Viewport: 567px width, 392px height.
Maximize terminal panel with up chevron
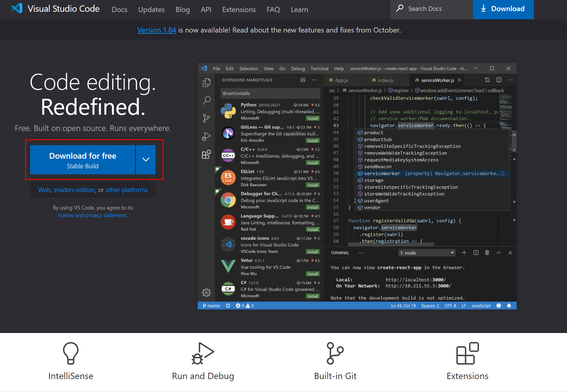[x=499, y=253]
